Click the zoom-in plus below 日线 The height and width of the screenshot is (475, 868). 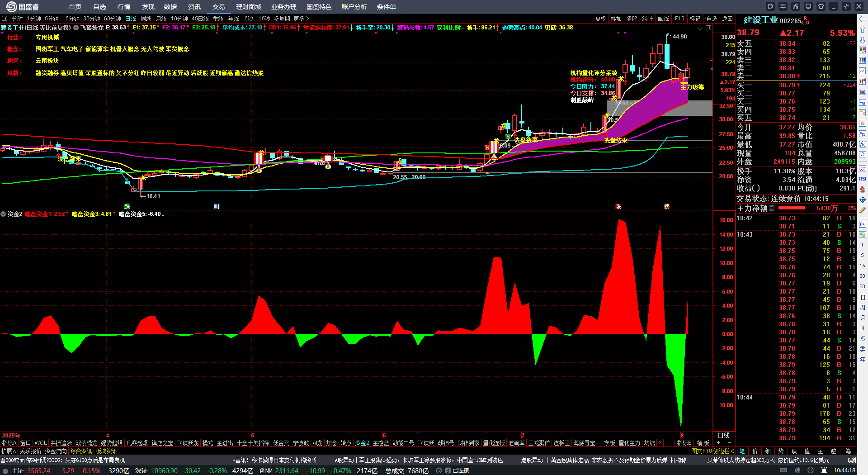pyautogui.click(x=718, y=443)
